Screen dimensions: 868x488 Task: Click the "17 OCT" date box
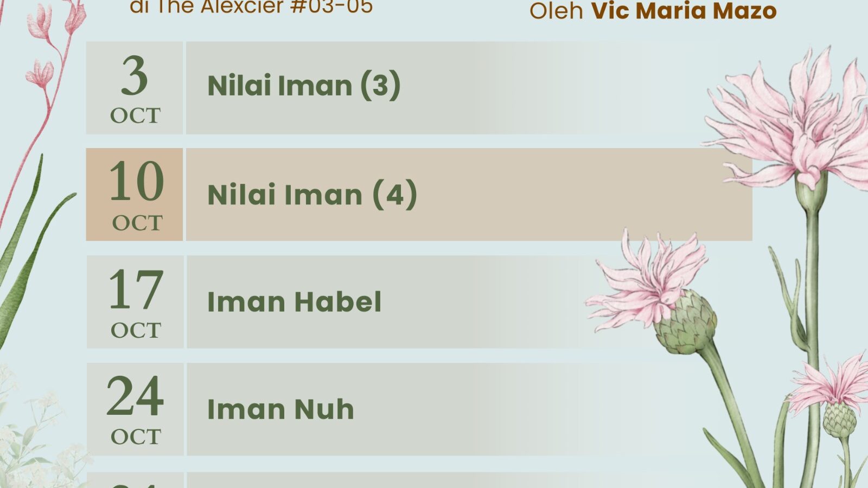click(135, 302)
